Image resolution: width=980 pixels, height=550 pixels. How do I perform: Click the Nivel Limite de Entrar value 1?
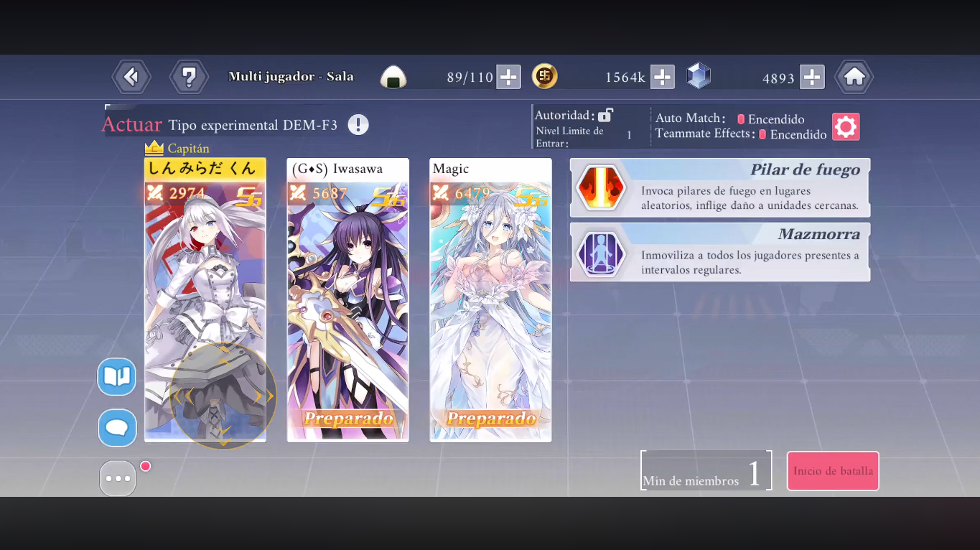coord(629,135)
